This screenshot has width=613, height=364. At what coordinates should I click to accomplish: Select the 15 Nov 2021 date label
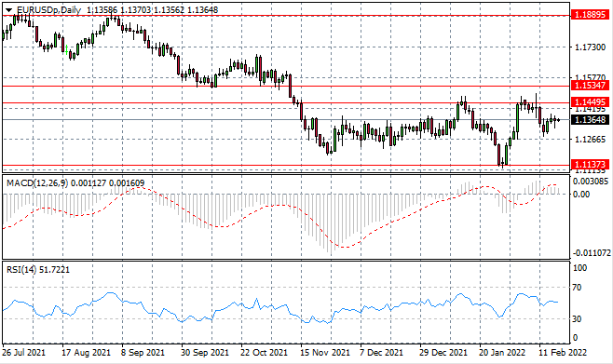pyautogui.click(x=324, y=353)
